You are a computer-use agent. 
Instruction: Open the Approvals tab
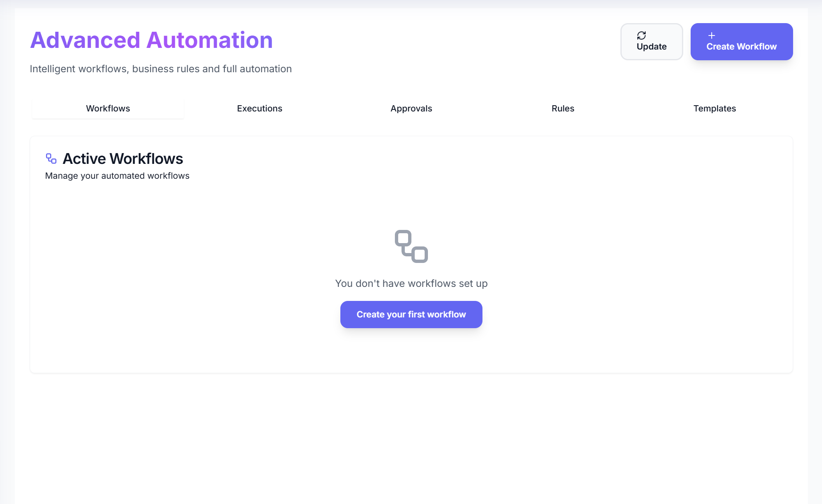tap(411, 108)
